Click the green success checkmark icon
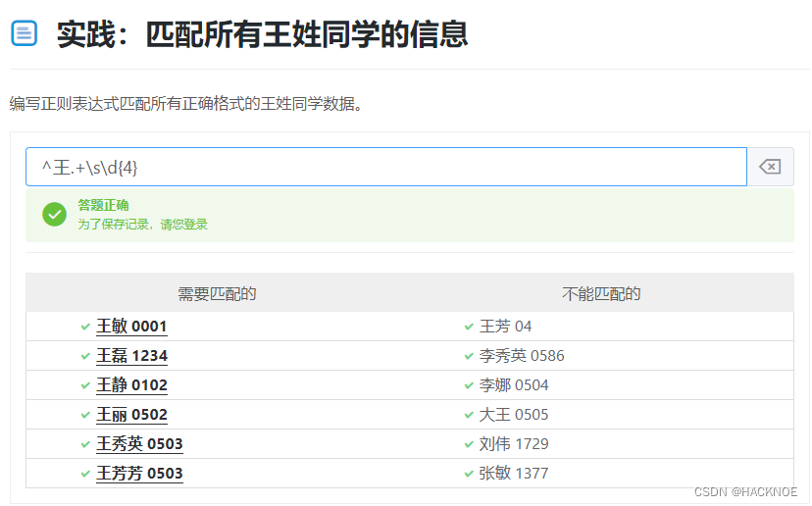This screenshot has height=506, width=812. [x=54, y=215]
